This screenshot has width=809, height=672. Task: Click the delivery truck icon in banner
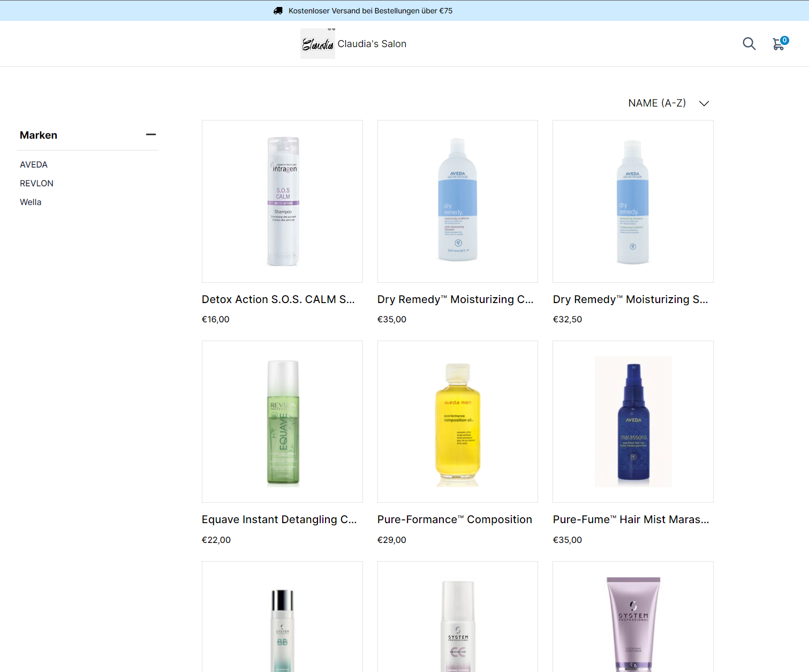[278, 11]
